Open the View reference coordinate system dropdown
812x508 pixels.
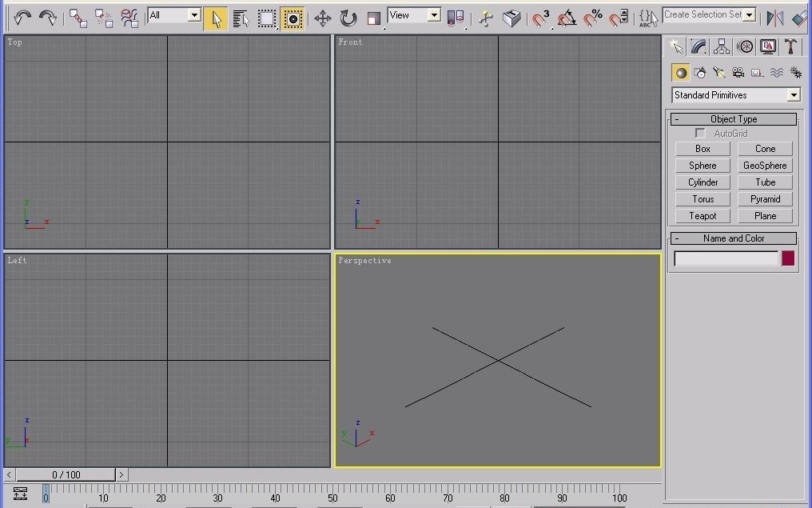[x=415, y=14]
